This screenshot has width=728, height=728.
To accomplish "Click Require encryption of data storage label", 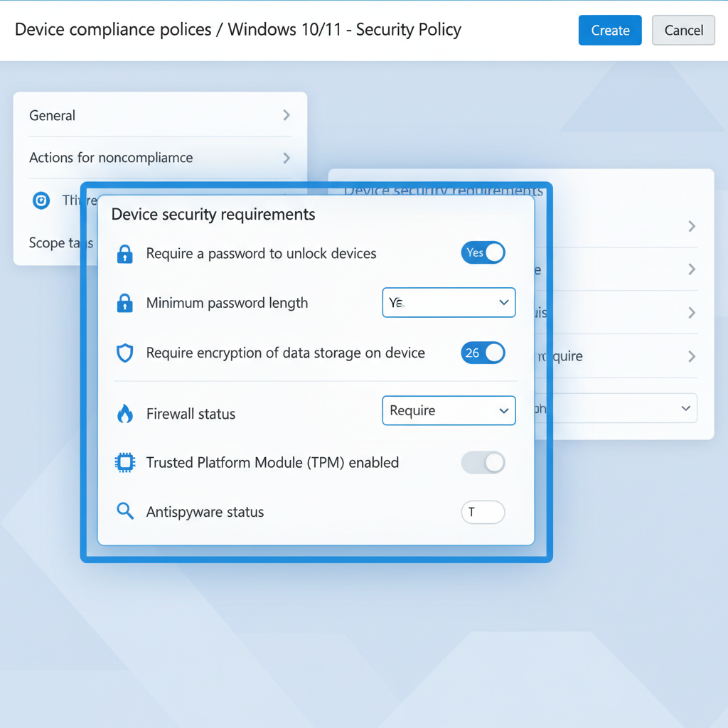I will click(286, 353).
